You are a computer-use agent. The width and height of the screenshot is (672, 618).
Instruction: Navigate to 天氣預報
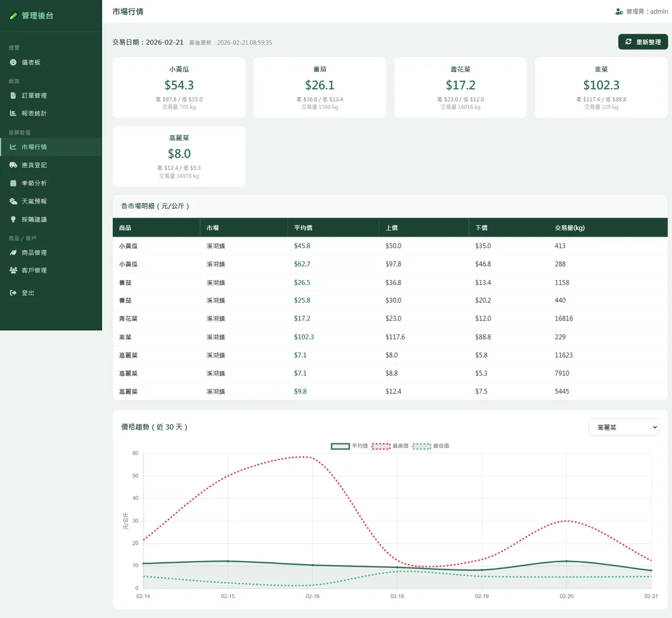tap(51, 201)
